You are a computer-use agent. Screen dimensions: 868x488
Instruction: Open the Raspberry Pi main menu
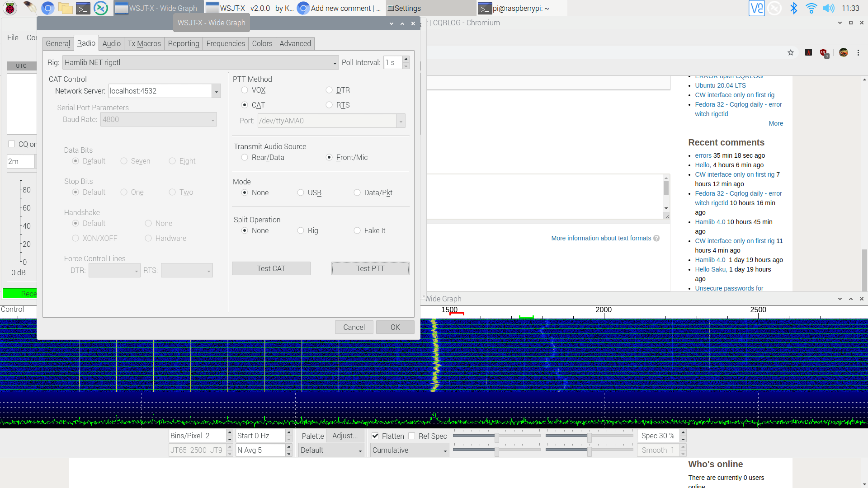tap(10, 8)
